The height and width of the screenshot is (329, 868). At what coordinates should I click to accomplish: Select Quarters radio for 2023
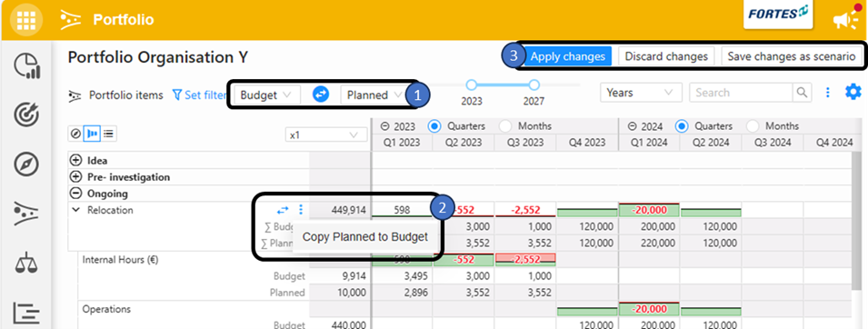pos(434,126)
